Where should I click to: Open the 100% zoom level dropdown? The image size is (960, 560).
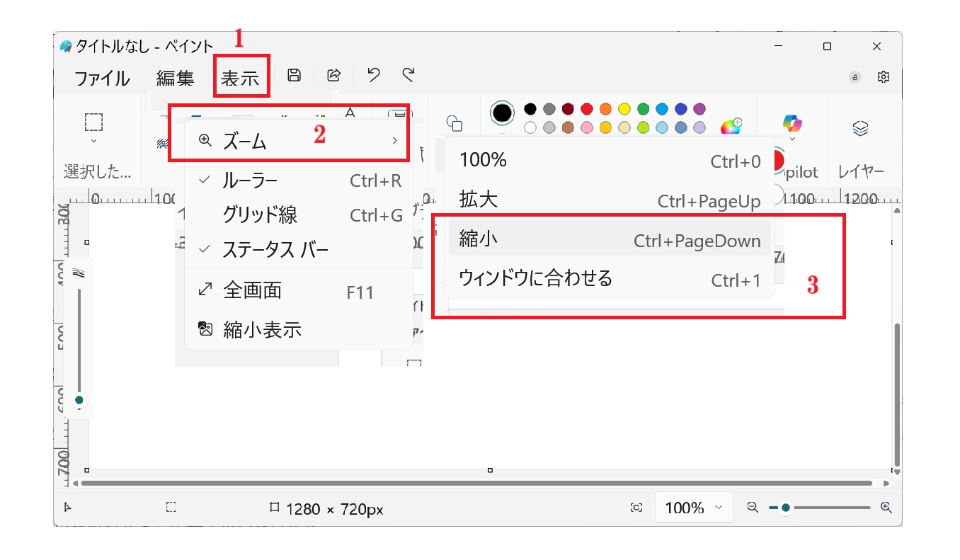[x=693, y=508]
